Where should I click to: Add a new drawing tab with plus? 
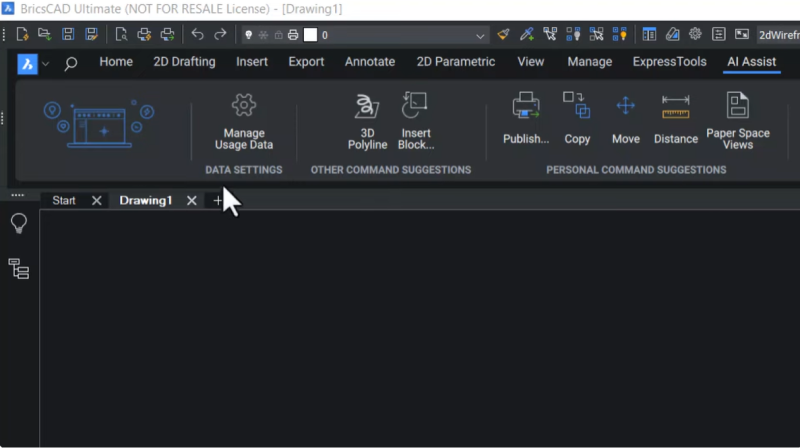217,201
